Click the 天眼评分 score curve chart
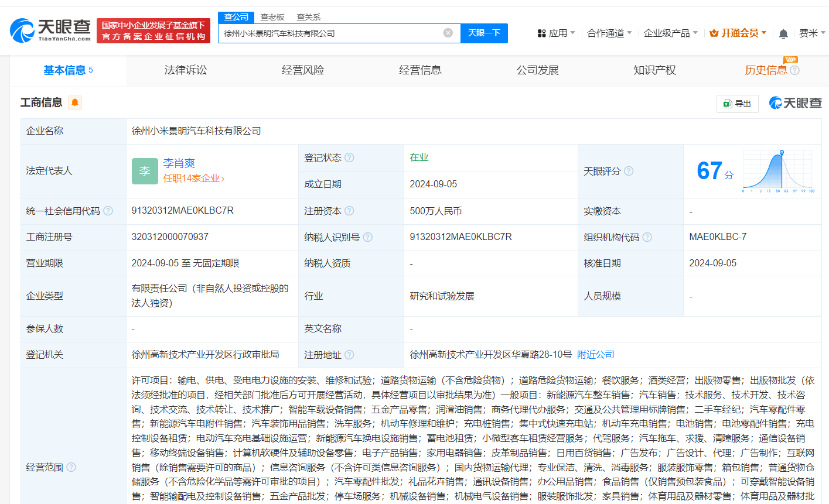The height and width of the screenshot is (504, 829). (777, 172)
